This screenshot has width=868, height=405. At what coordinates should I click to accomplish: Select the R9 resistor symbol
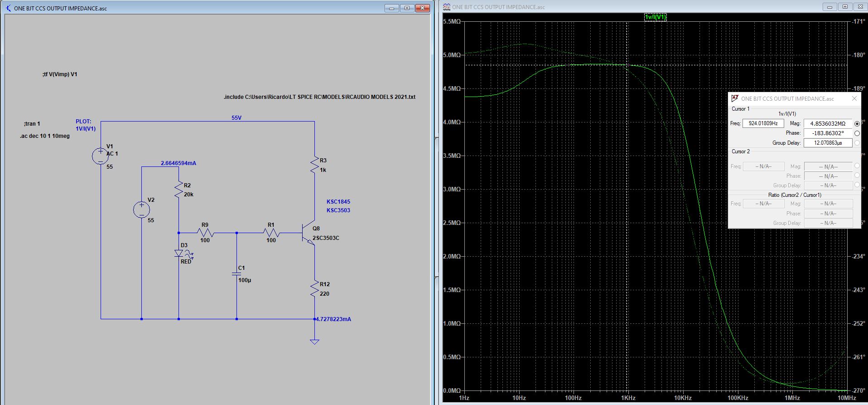205,233
